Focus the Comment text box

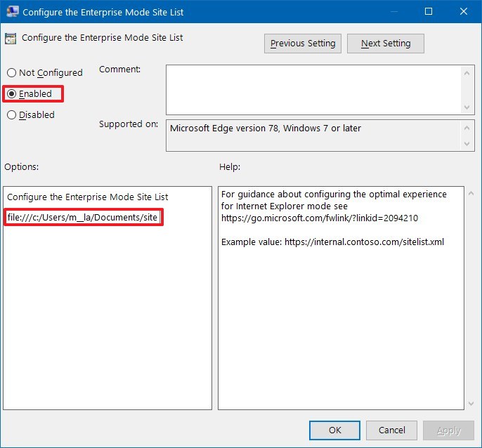point(313,90)
